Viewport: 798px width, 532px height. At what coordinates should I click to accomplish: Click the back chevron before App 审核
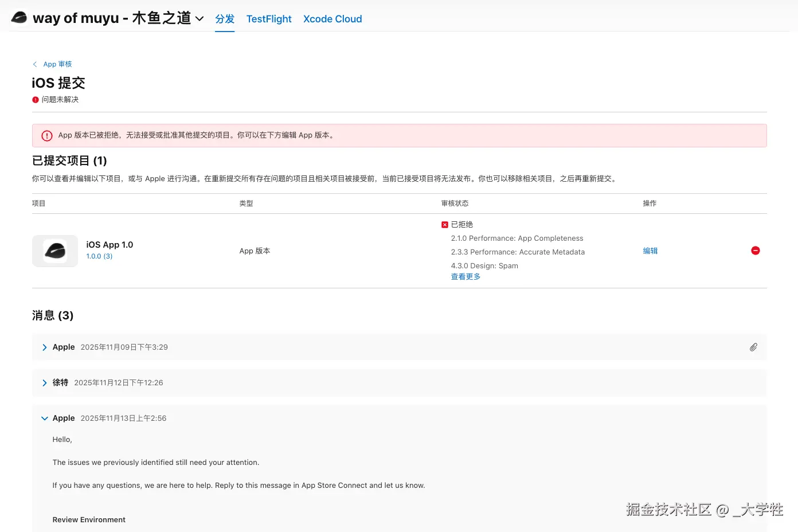[x=36, y=64]
